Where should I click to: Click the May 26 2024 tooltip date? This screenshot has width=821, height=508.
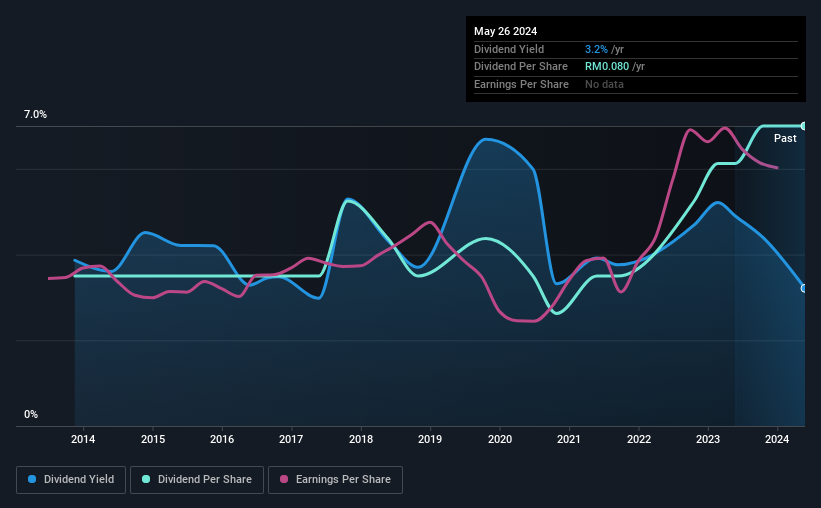pos(505,31)
